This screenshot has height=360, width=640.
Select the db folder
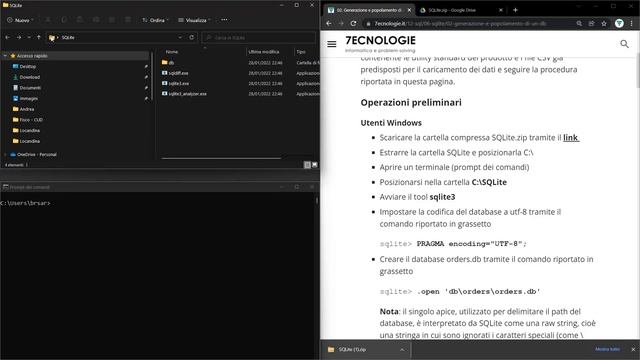(x=171, y=62)
